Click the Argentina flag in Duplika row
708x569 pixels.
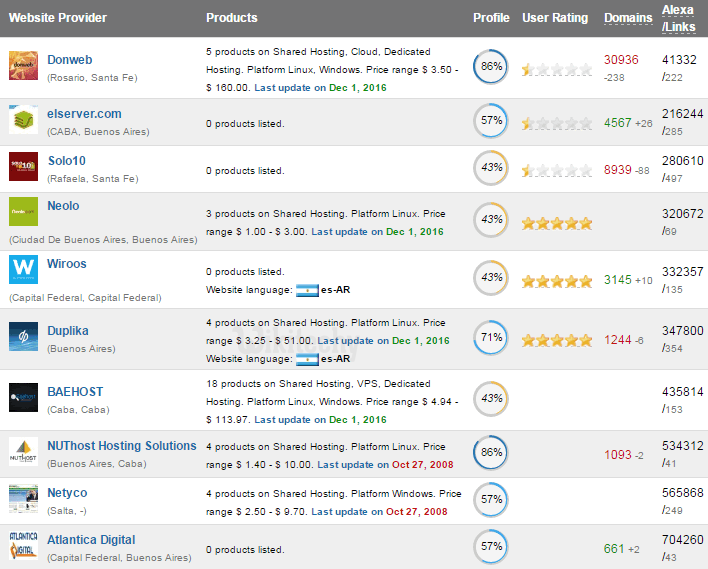pyautogui.click(x=307, y=359)
